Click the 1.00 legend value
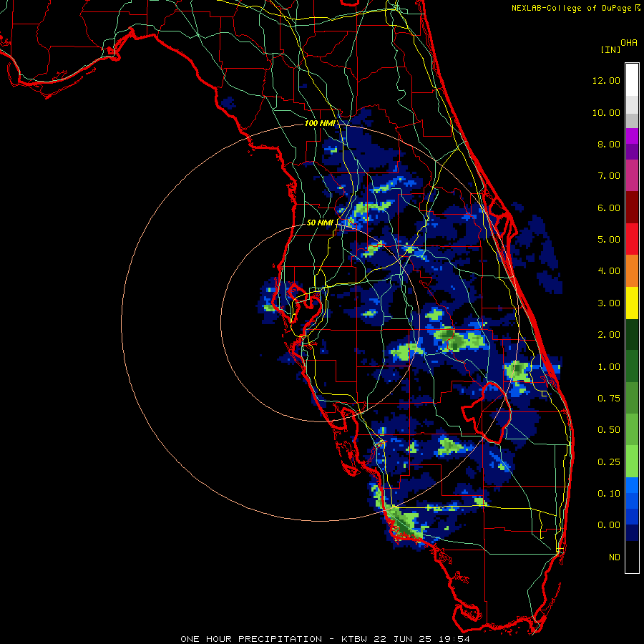Screen dimensions: 644x644 click(x=609, y=367)
